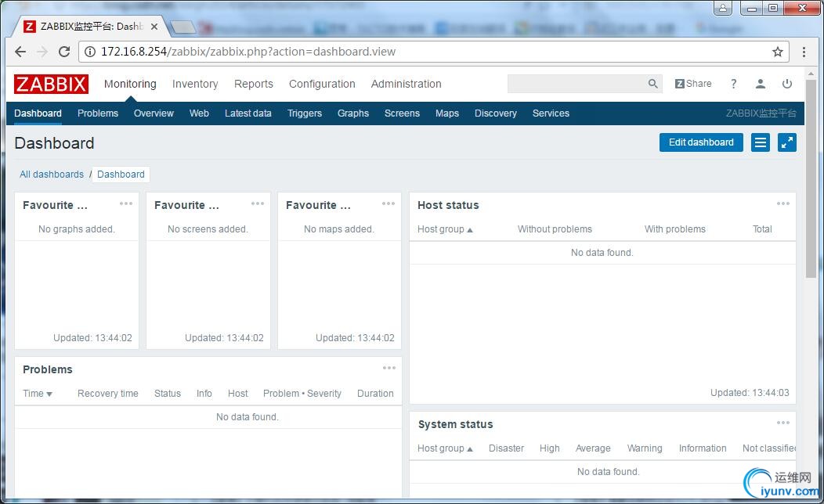
Task: Open Favourite maps widget menu dots
Action: coord(389,203)
